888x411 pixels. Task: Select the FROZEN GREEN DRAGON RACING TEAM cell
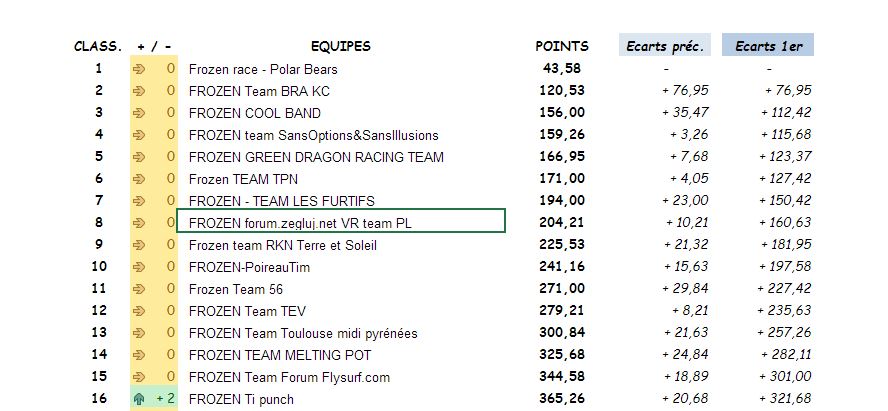click(316, 157)
